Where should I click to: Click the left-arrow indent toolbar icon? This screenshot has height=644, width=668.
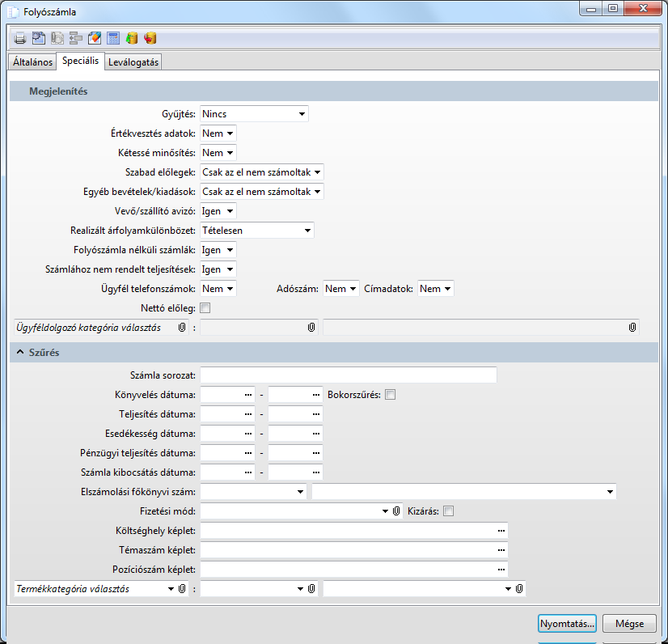click(76, 38)
